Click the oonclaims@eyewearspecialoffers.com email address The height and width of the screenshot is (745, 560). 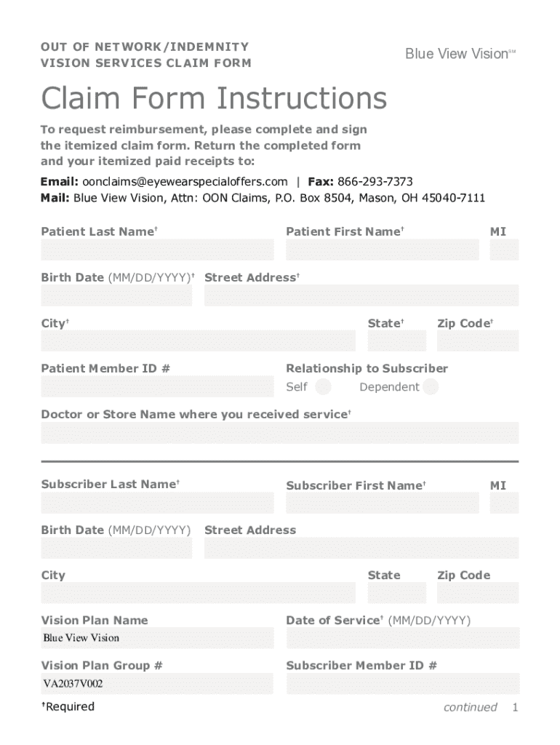pyautogui.click(x=185, y=182)
